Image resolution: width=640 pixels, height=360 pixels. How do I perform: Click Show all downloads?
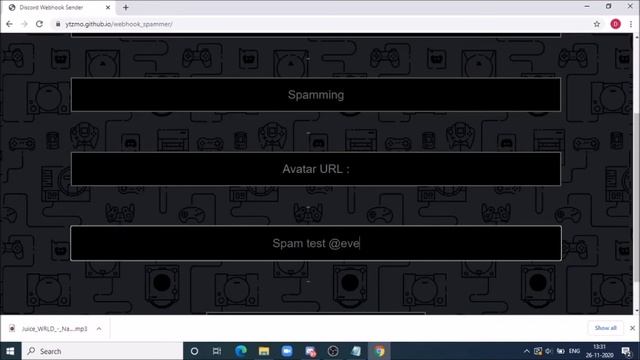pos(605,328)
